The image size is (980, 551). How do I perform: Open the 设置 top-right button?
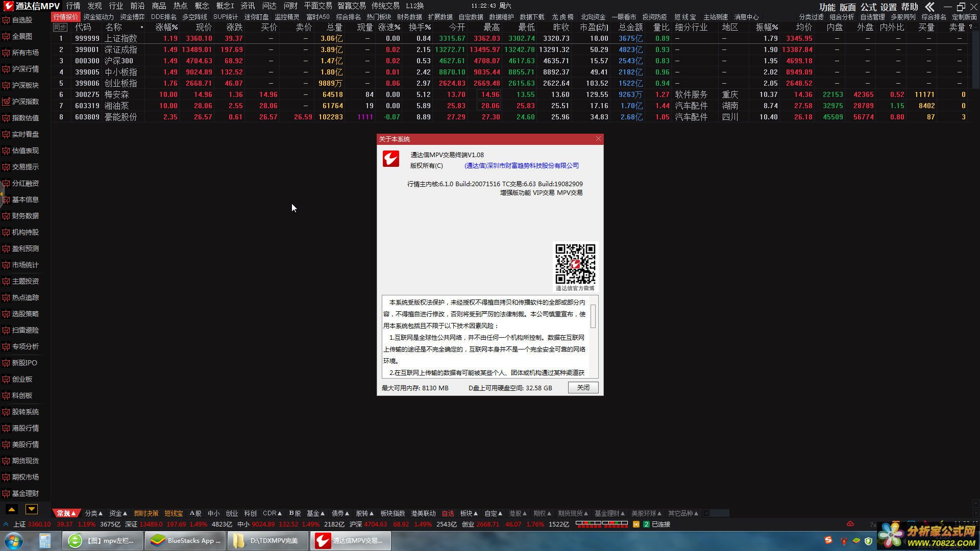tap(889, 7)
